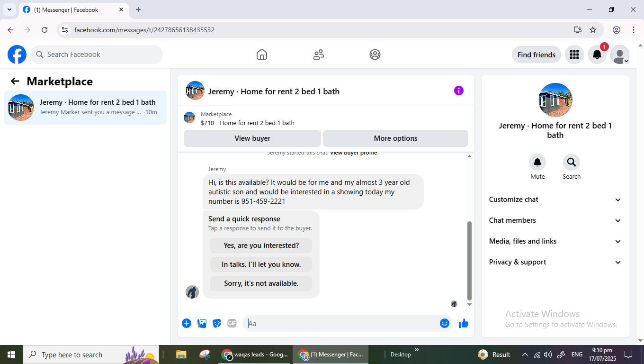Send a thumbs-up like
The height and width of the screenshot is (364, 644).
pos(464,323)
